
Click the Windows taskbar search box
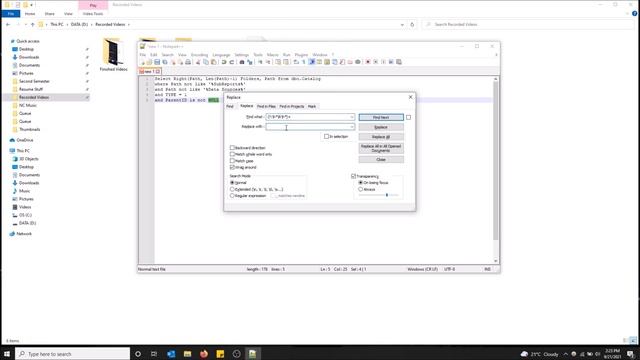73,354
